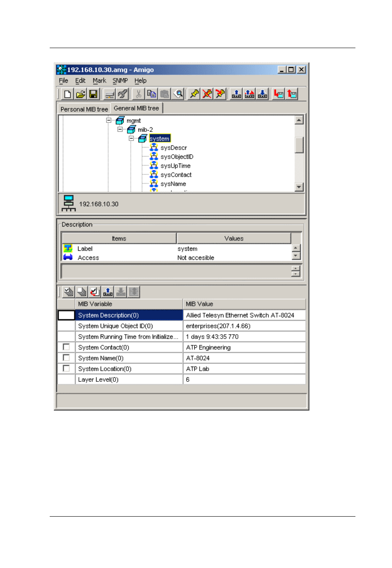Click the description text box spinner up arrow
The width and height of the screenshot is (392, 568).
[296, 269]
